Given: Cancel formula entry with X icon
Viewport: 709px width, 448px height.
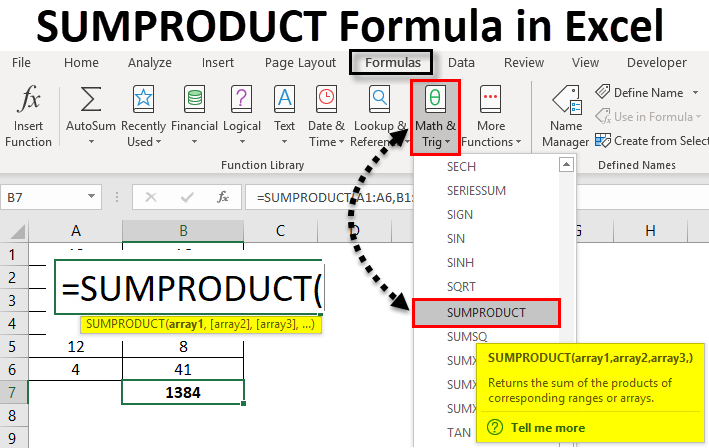Looking at the screenshot, I should click(x=151, y=197).
